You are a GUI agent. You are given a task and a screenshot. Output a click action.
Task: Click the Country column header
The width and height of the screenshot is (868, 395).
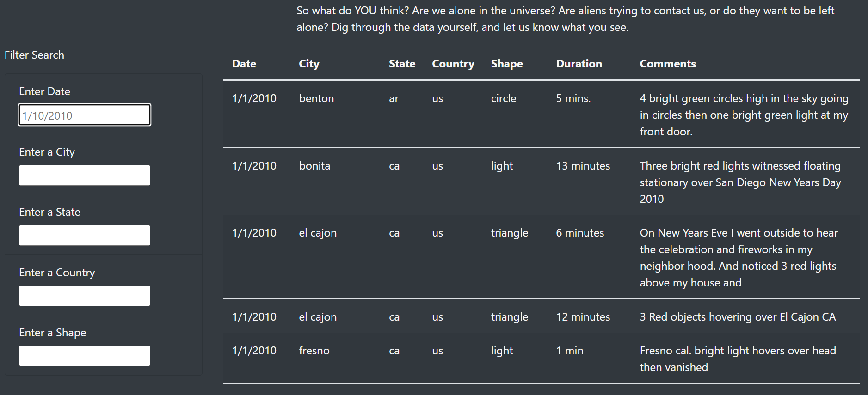point(453,64)
